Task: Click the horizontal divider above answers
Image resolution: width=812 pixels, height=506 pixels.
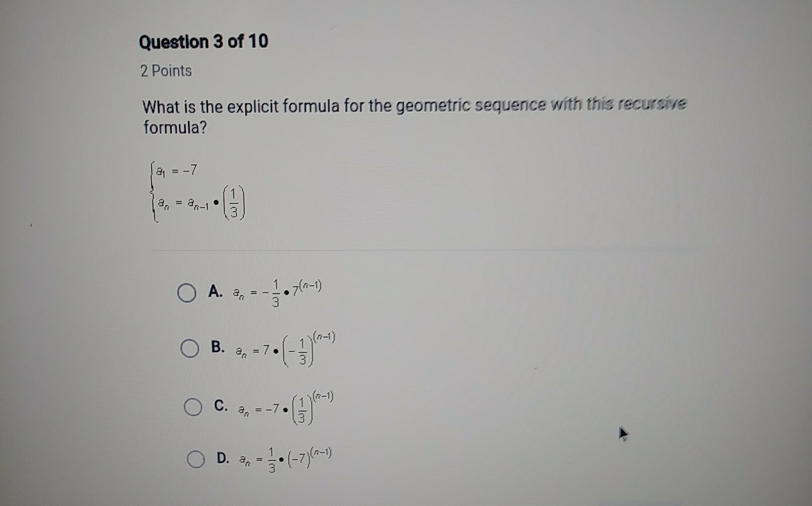Action: [x=423, y=250]
